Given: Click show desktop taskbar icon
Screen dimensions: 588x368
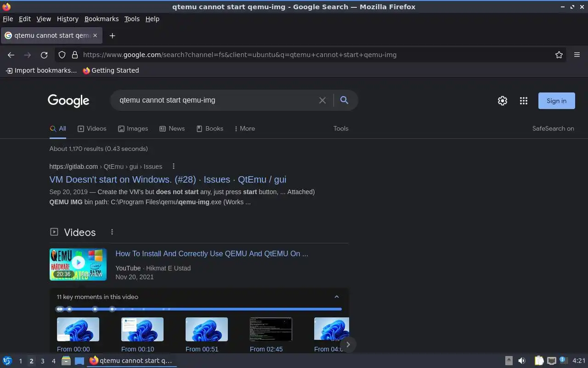Looking at the screenshot, I should [x=79, y=361].
